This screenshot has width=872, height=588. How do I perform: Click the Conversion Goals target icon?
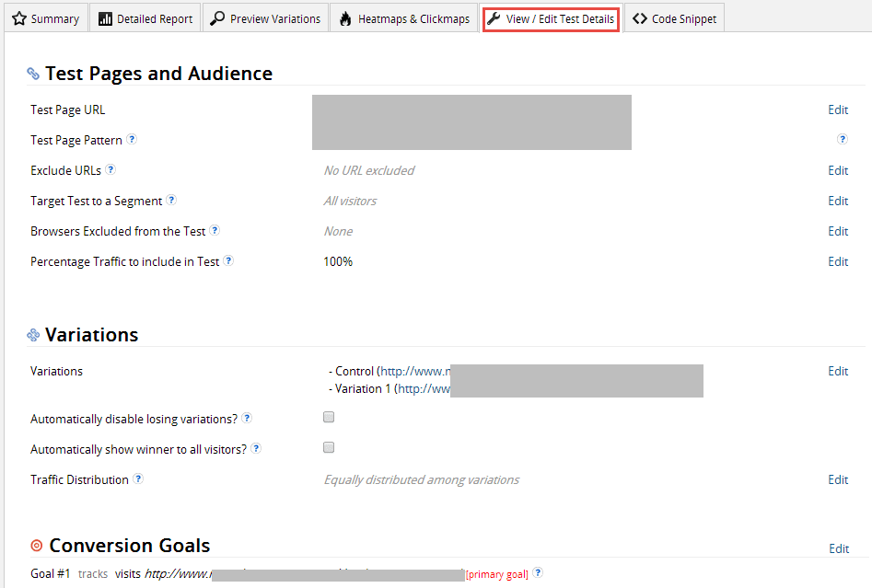37,545
